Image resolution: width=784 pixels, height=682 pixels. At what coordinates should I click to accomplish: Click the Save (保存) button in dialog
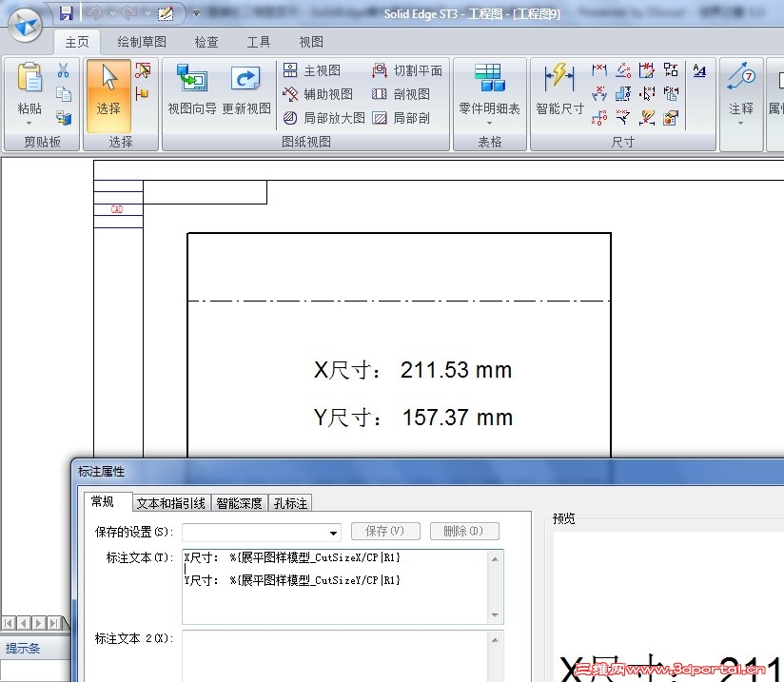385,531
